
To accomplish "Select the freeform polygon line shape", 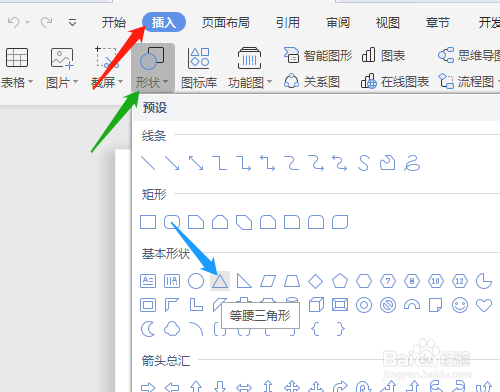I will [x=388, y=163].
